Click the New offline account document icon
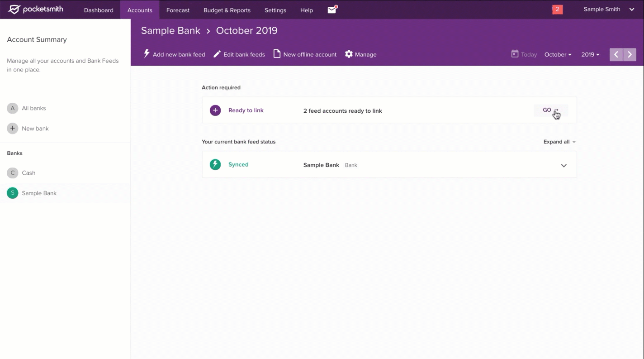Viewport: 644px width, 359px height. [277, 54]
